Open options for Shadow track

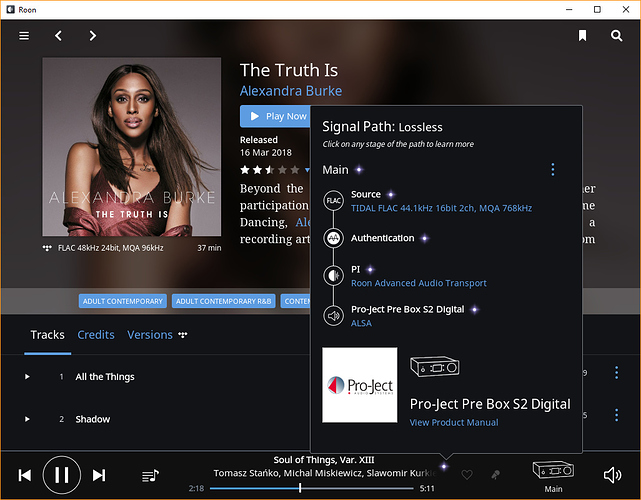[616, 415]
